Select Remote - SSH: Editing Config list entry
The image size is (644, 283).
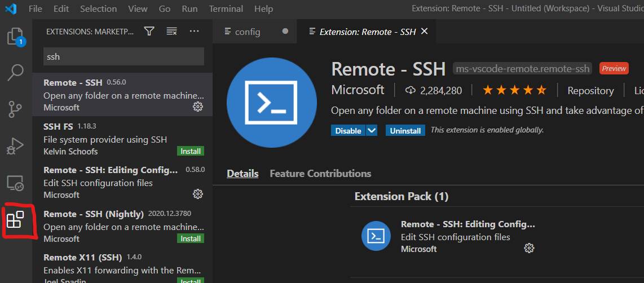point(122,182)
